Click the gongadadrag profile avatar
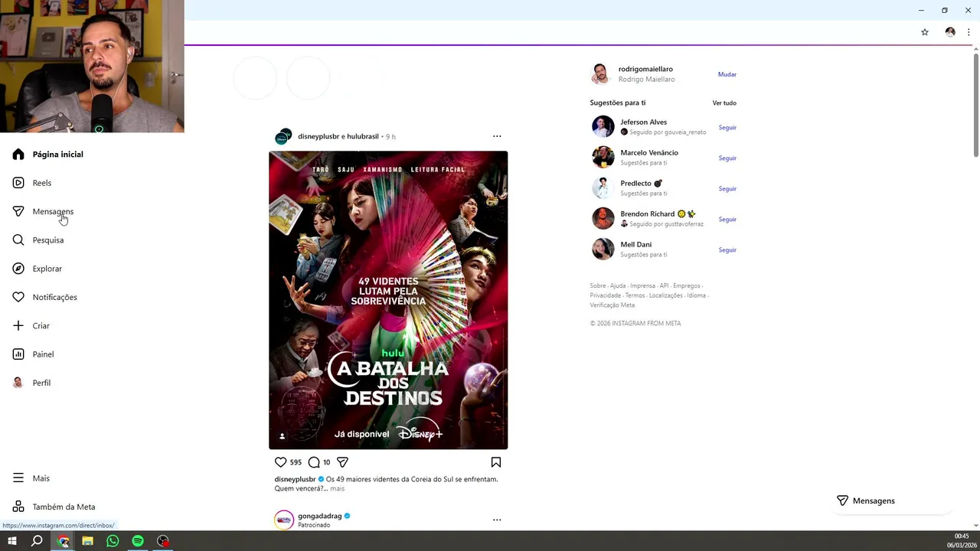Viewport: 980px width, 551px height. [x=284, y=520]
